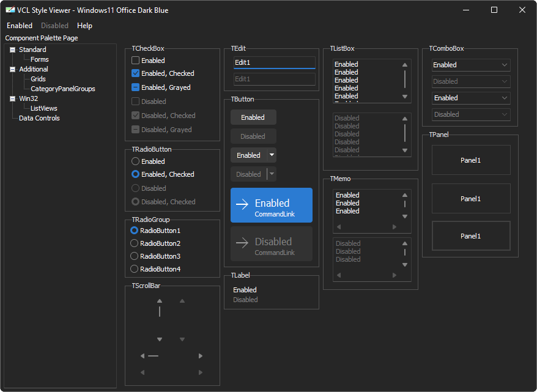Click the left arrow of the enabled TMemo horizontal scrollbar
The width and height of the screenshot is (537, 392).
pos(339,227)
